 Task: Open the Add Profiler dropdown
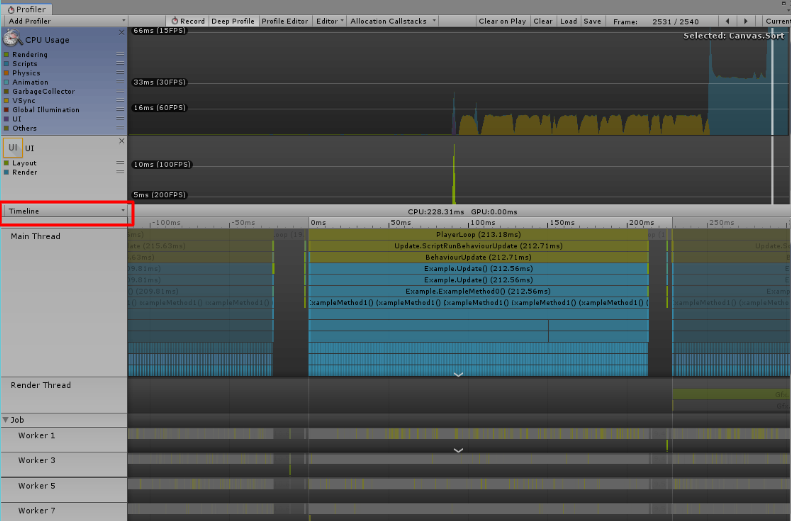tap(65, 21)
